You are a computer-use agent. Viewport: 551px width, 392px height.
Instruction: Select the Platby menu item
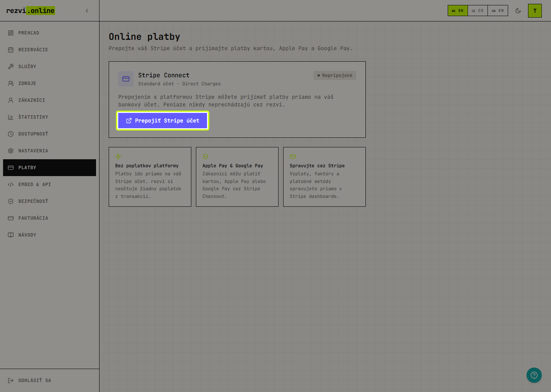click(x=49, y=168)
